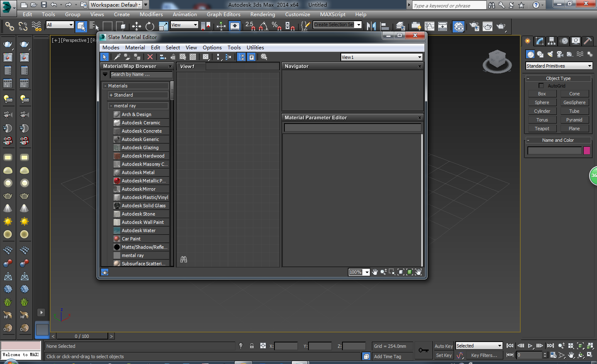This screenshot has height=364, width=597.
Task: Toggle Auto Key animation mode
Action: tap(443, 346)
